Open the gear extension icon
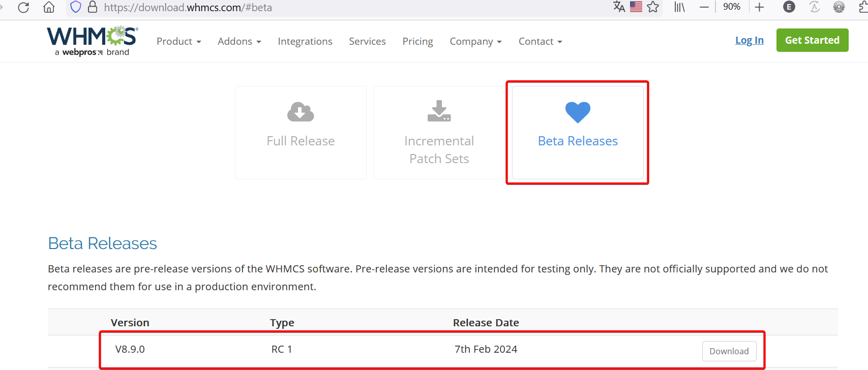Viewport: 868px width, 370px height. 839,7
